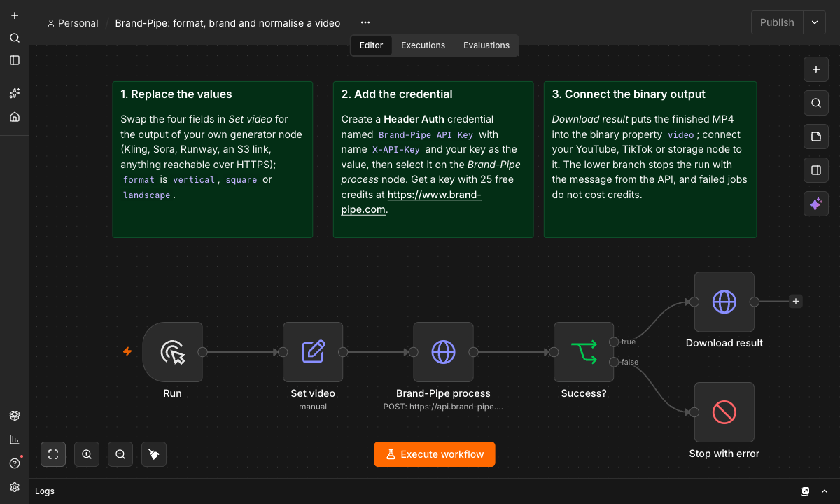
Task: Select the Run trigger node
Action: click(173, 352)
